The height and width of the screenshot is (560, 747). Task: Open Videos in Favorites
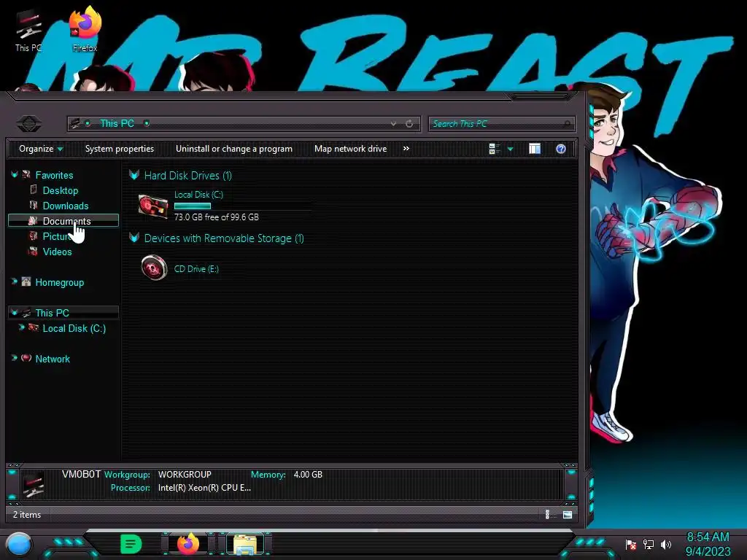[57, 252]
